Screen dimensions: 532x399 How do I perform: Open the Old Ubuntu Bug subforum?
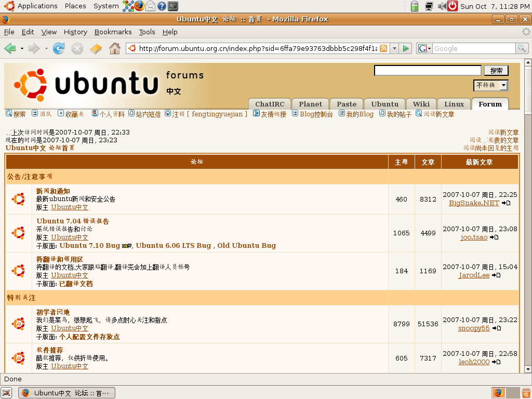pyautogui.click(x=247, y=245)
